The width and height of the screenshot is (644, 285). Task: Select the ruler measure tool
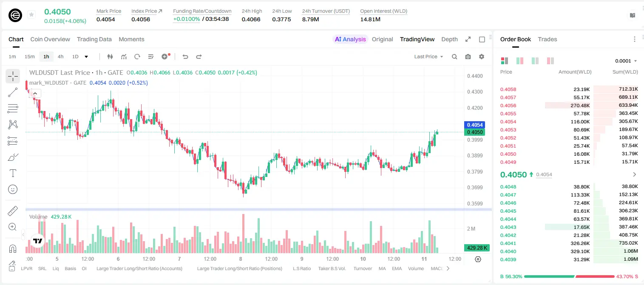[x=13, y=211]
